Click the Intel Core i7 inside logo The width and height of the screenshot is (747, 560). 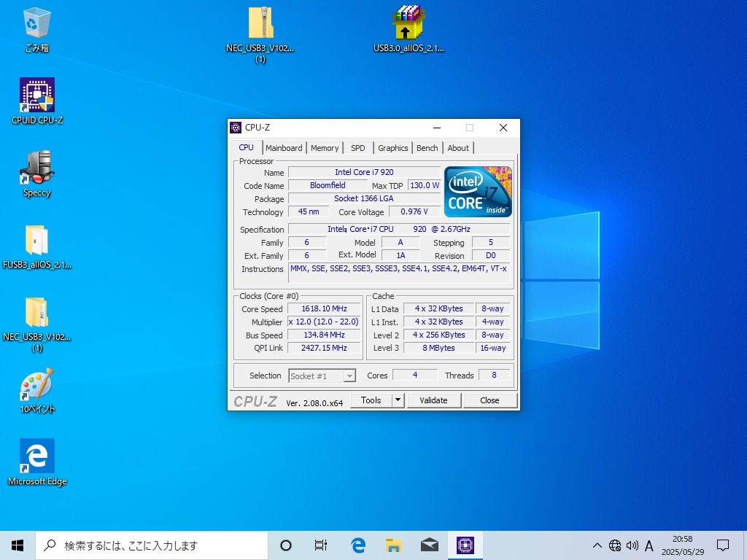tap(478, 192)
